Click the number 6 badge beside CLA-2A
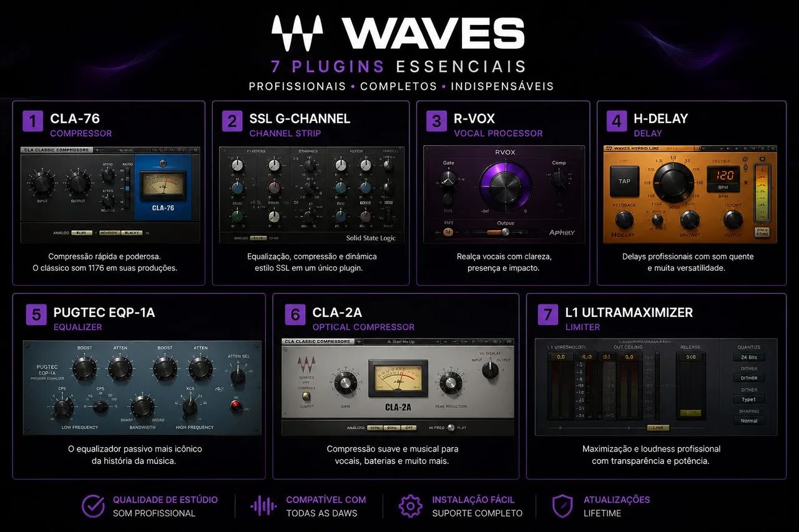This screenshot has width=799, height=532. pos(295,315)
